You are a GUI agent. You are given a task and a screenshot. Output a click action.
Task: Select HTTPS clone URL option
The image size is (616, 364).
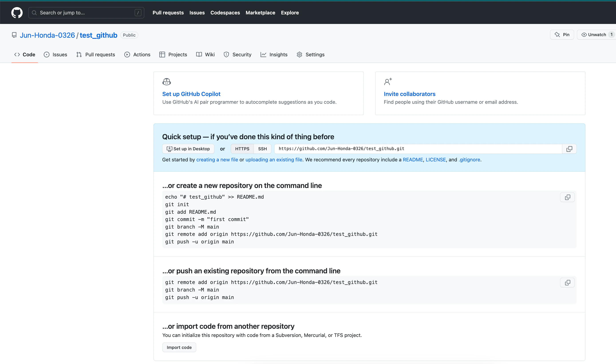[242, 149]
